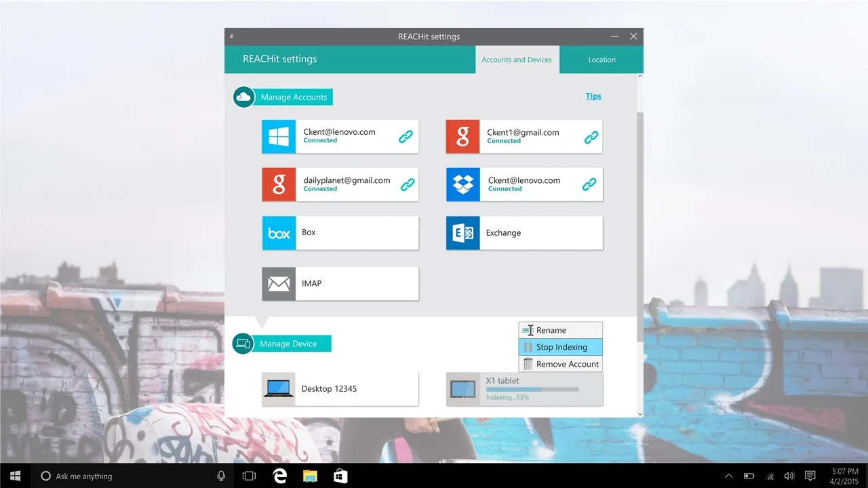Close the REACHit settings window
The image size is (868, 488).
click(633, 37)
